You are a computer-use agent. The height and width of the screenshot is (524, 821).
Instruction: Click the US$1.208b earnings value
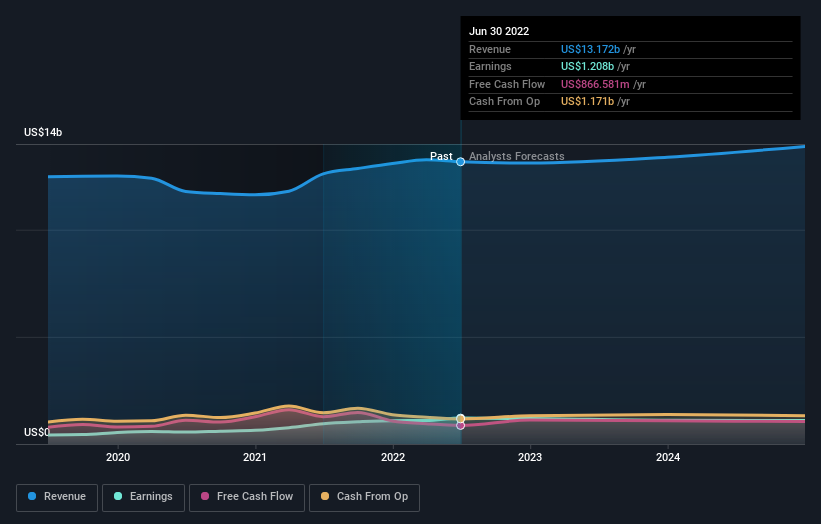pyautogui.click(x=587, y=66)
